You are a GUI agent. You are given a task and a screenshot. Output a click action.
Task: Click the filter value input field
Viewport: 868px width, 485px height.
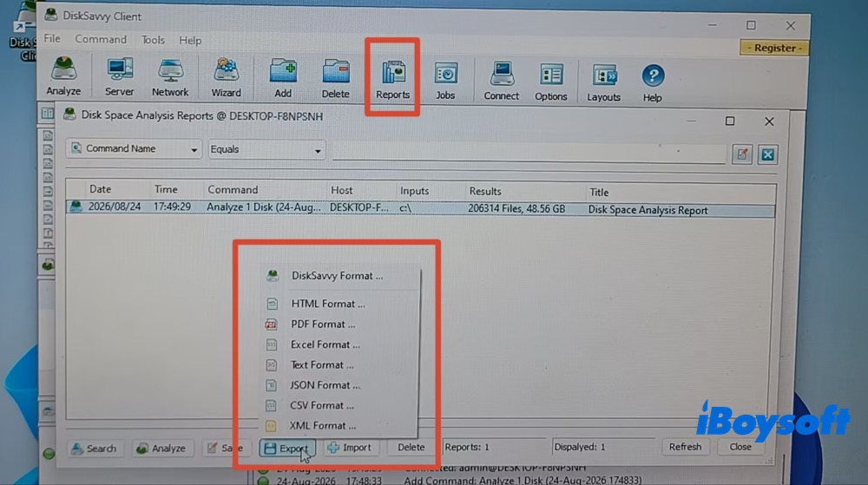coord(529,154)
